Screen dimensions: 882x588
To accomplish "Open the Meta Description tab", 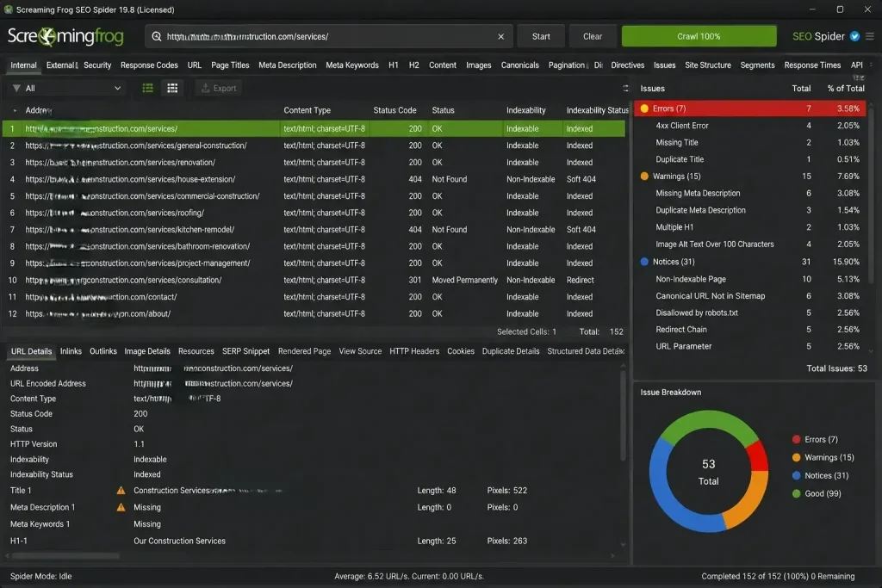I will point(288,65).
